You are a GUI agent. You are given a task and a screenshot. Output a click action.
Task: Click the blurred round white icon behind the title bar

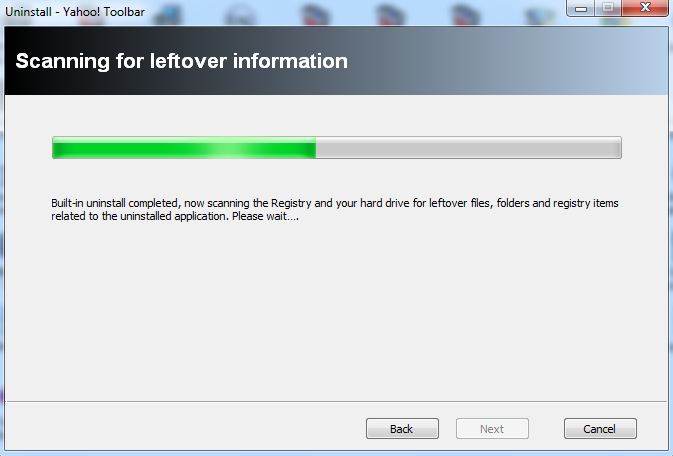tap(240, 14)
